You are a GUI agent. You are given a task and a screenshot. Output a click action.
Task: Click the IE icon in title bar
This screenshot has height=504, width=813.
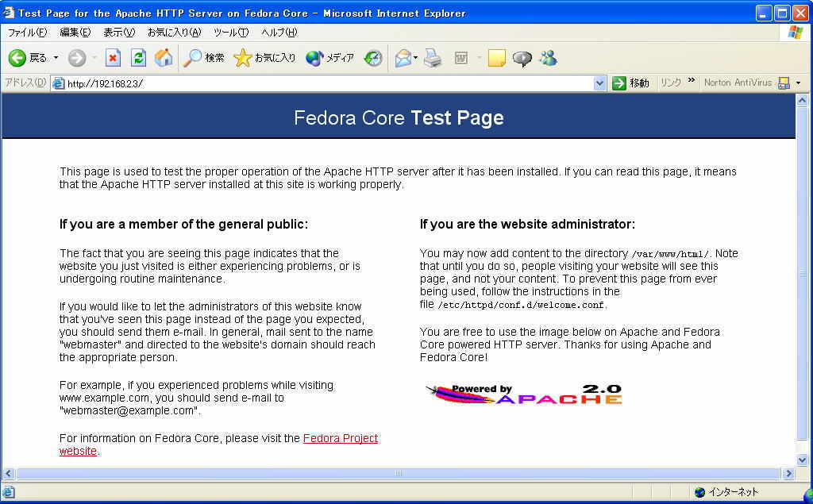(x=8, y=12)
